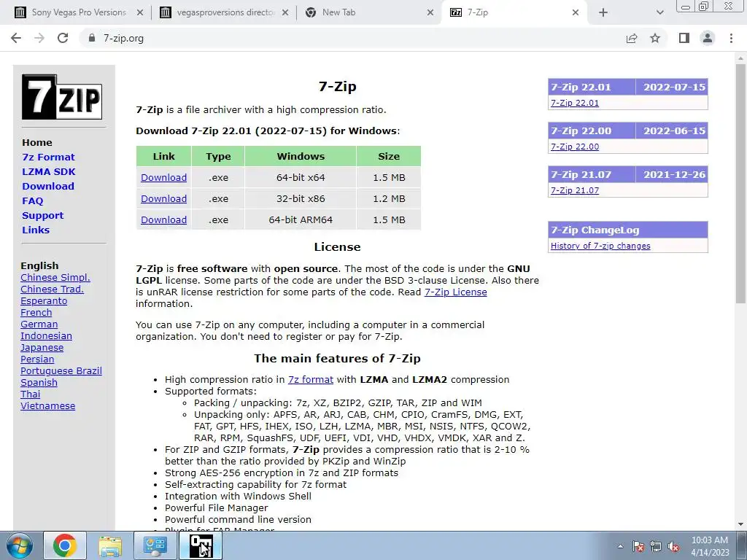Share this page using the share icon
Viewport: 747px width, 560px height.
[x=632, y=38]
